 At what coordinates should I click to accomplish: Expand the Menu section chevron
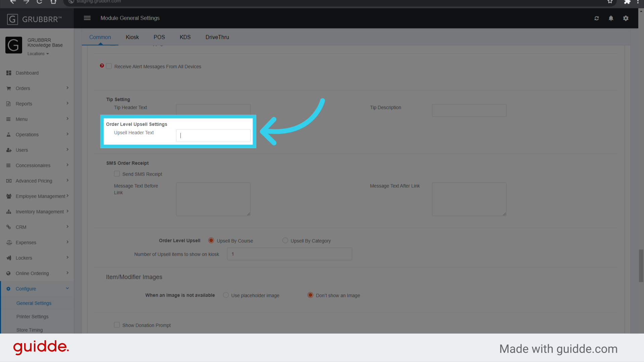tap(67, 119)
